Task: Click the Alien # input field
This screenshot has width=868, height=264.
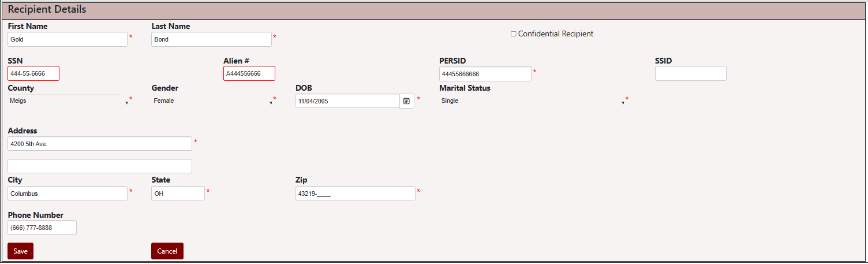Action: pyautogui.click(x=249, y=74)
